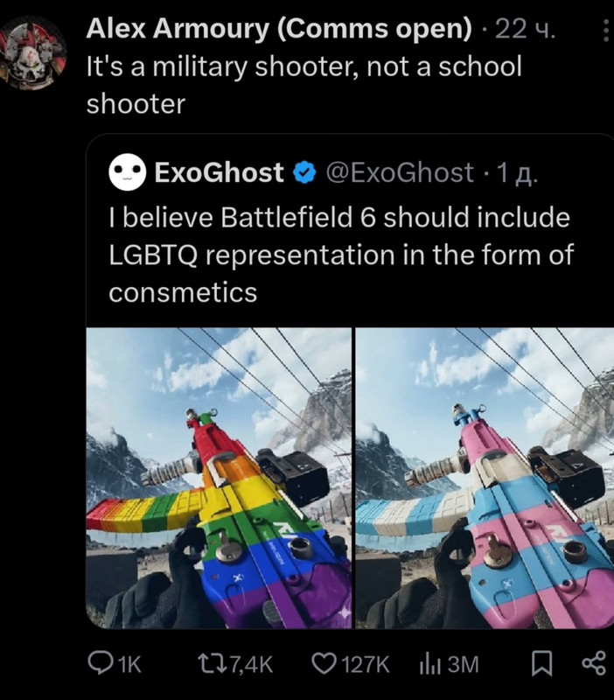The image size is (614, 700).
Task: Bookmark this tweet with the bookmark icon
Action: [x=542, y=663]
